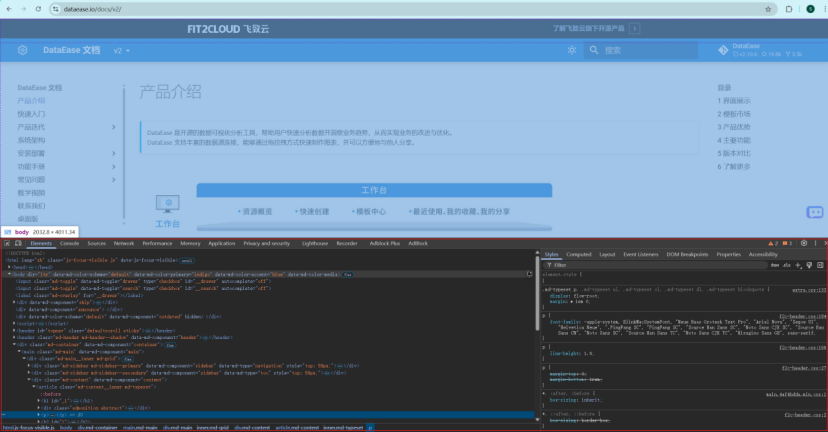Select article.md-content in the breadcrumb bar
Viewport: 828px width, 432px height.
297,428
